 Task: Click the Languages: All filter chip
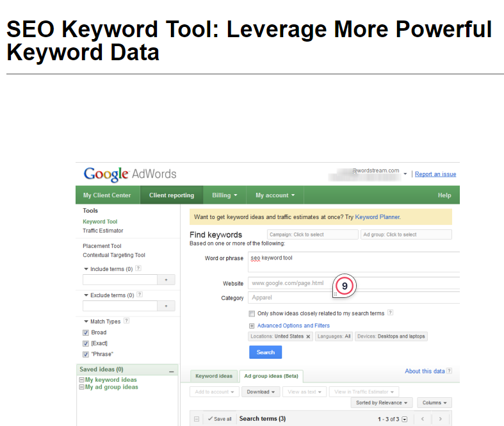click(334, 336)
